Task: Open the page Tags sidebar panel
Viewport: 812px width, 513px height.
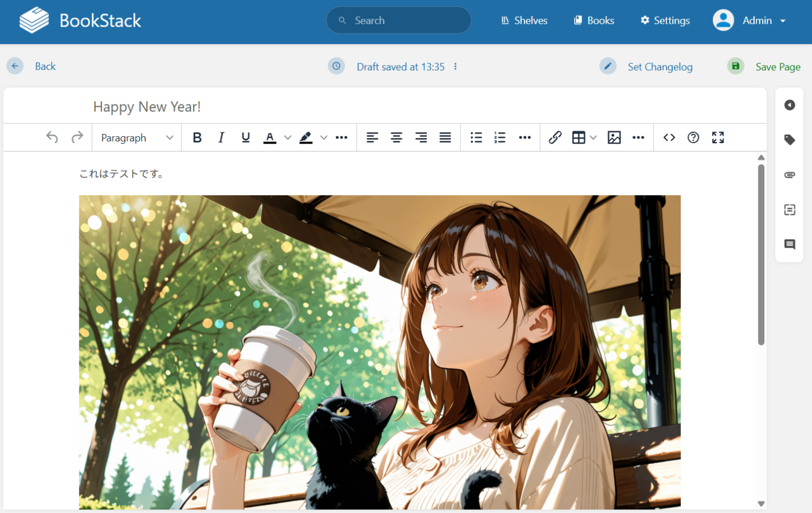Action: click(x=789, y=140)
